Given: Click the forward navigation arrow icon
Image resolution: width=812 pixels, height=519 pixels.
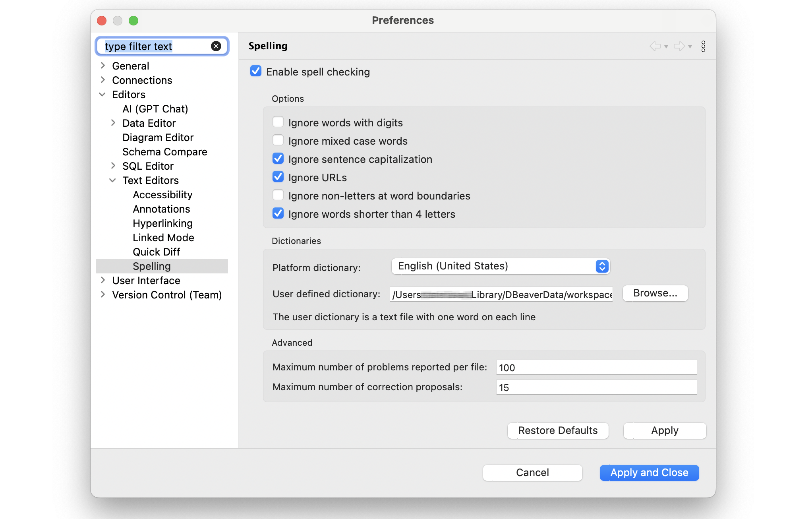Looking at the screenshot, I should 679,46.
